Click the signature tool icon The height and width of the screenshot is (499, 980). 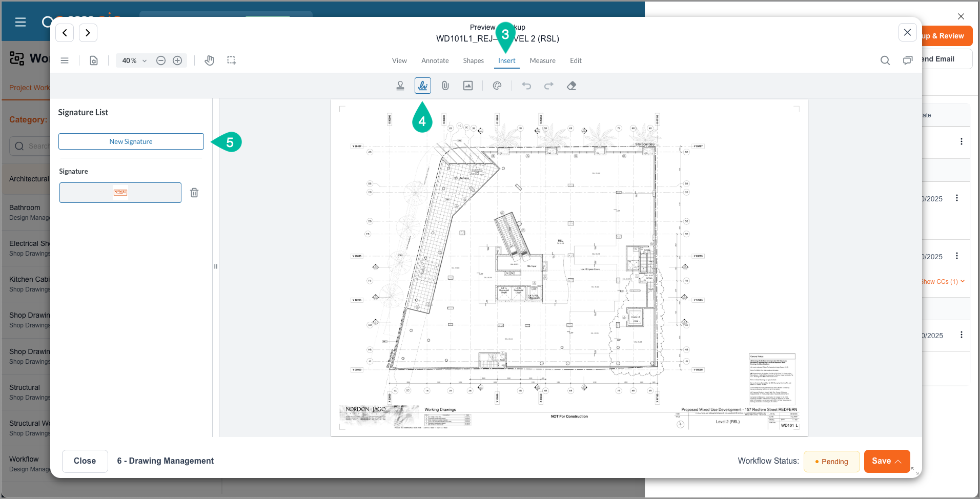[423, 86]
